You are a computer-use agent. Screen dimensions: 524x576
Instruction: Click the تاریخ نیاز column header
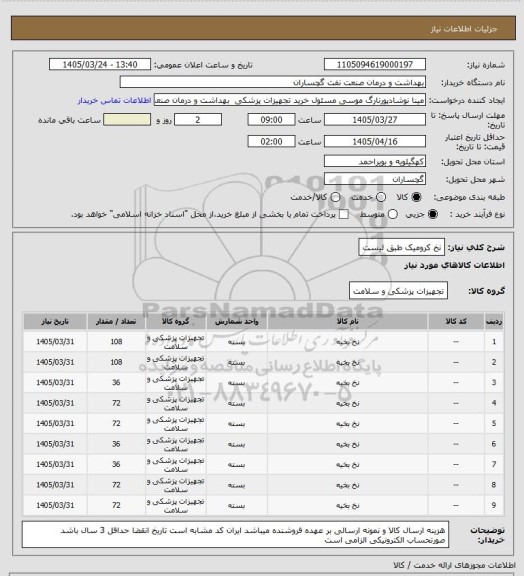(55, 321)
